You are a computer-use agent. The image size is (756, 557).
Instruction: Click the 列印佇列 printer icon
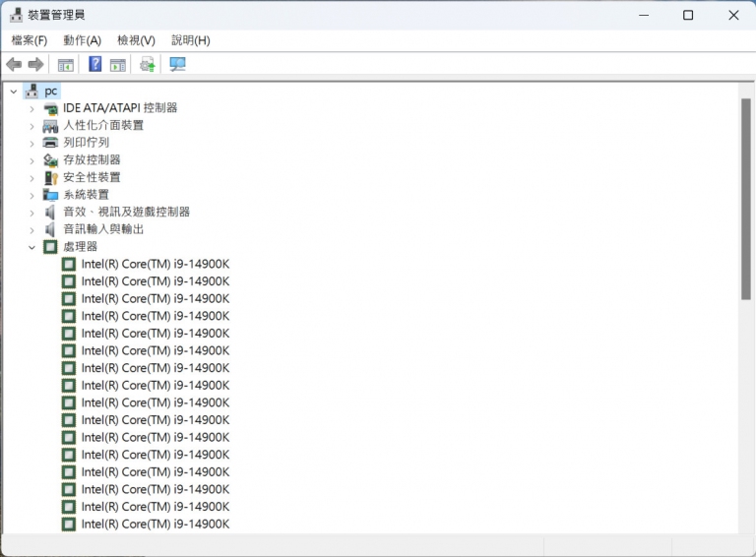pyautogui.click(x=50, y=143)
